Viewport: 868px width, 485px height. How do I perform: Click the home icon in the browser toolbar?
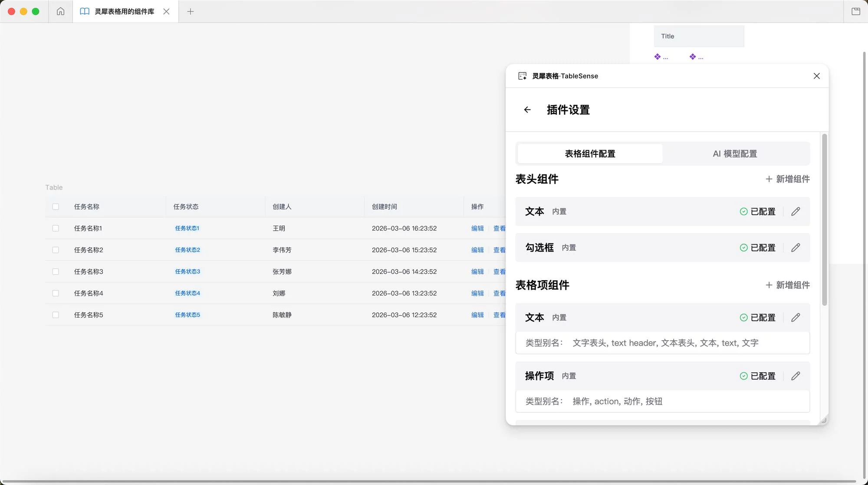[60, 11]
